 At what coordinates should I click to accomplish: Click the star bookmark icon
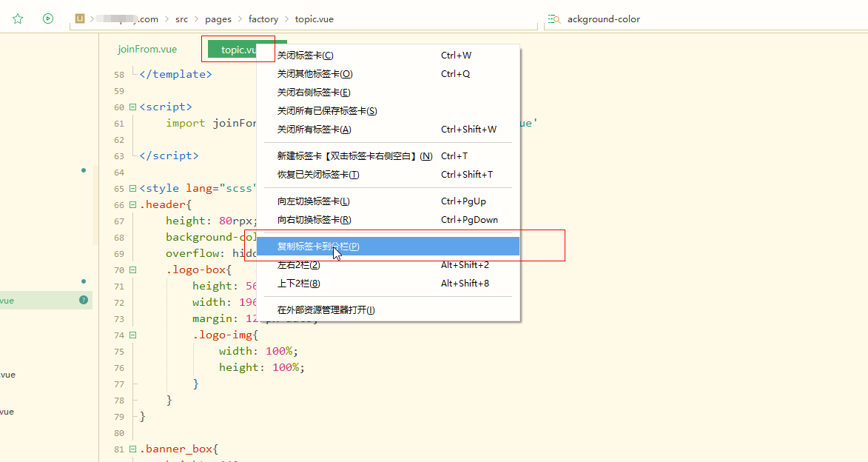18,19
